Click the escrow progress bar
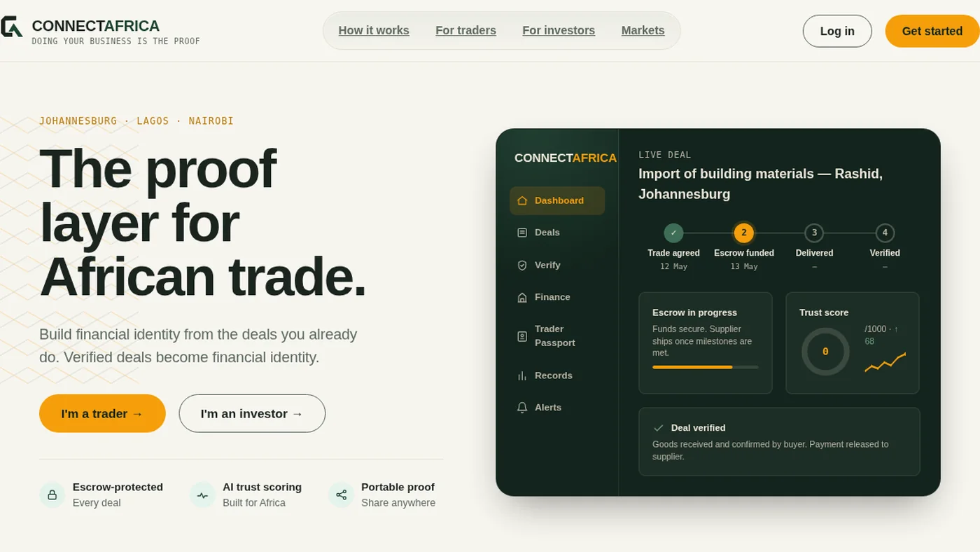This screenshot has width=980, height=552. pos(705,367)
